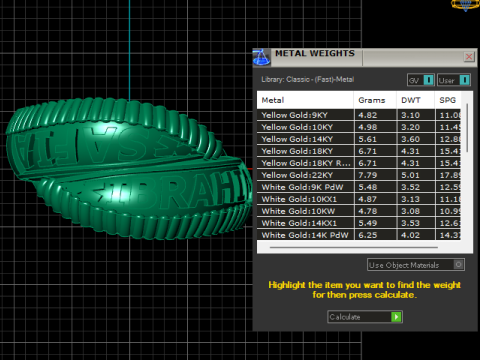Click the green Calculate arrow icon
The height and width of the screenshot is (360, 480).
point(396,317)
